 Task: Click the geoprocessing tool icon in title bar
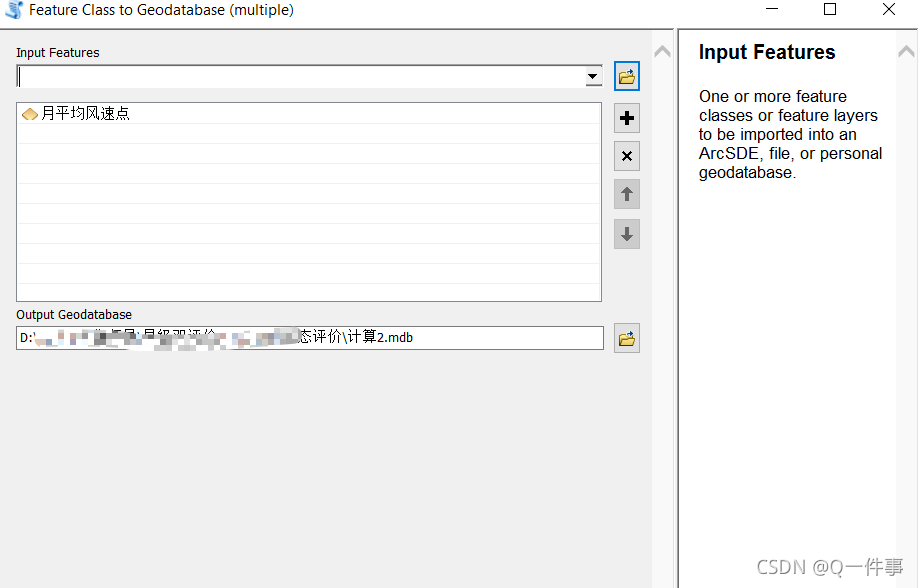point(14,10)
